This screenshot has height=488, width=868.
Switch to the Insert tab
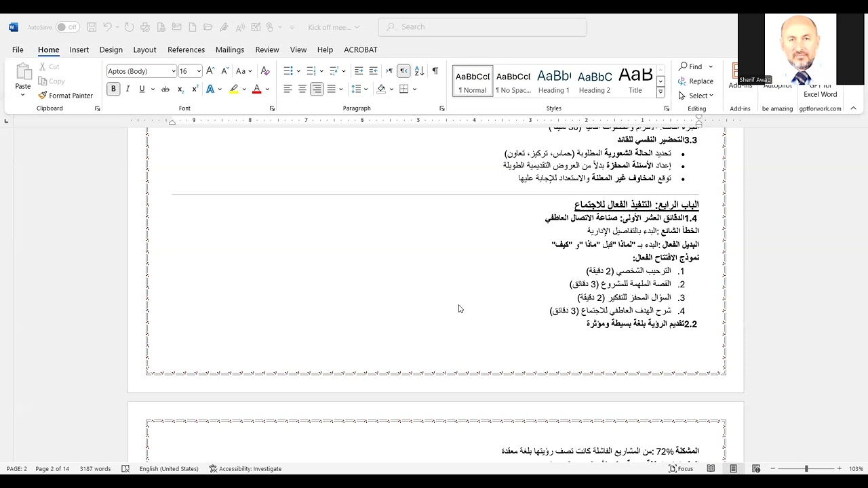coord(79,49)
